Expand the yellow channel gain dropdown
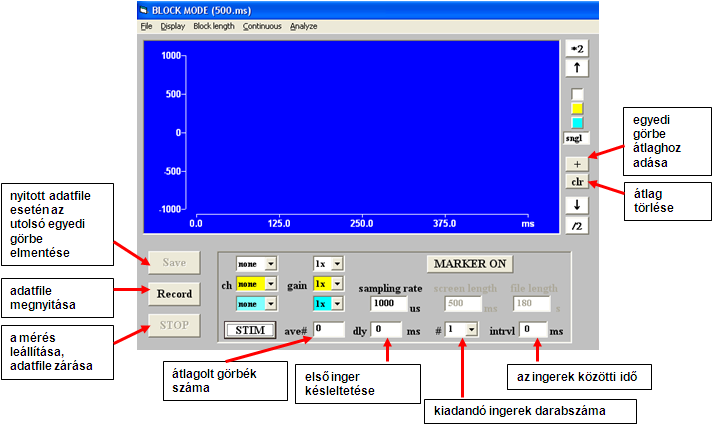The image size is (713, 425). pos(337,284)
